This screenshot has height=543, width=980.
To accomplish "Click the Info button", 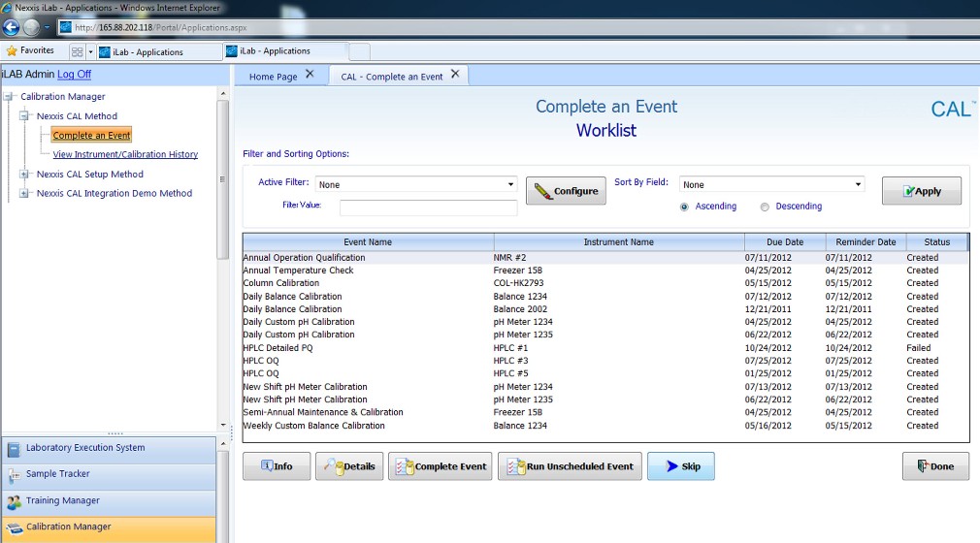I will 277,466.
